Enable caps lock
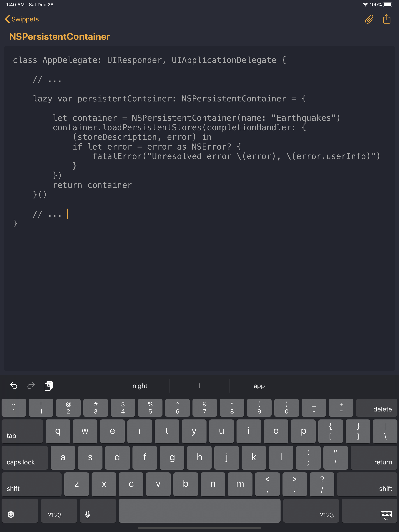This screenshot has height=532, width=399. click(x=25, y=458)
